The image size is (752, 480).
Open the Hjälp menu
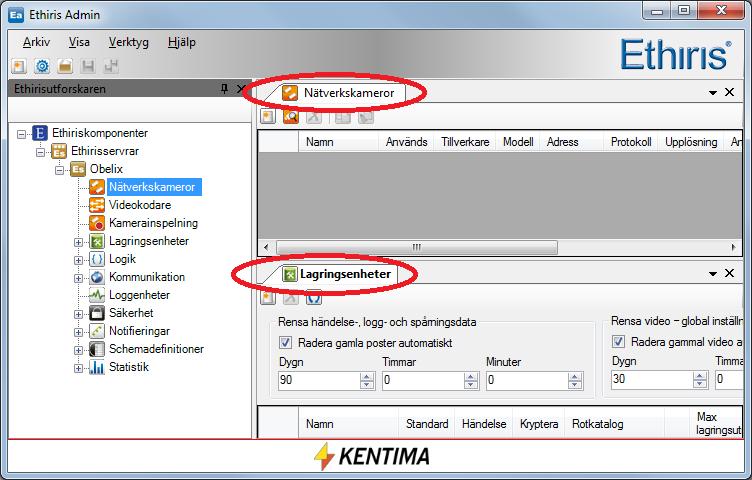pyautogui.click(x=182, y=42)
